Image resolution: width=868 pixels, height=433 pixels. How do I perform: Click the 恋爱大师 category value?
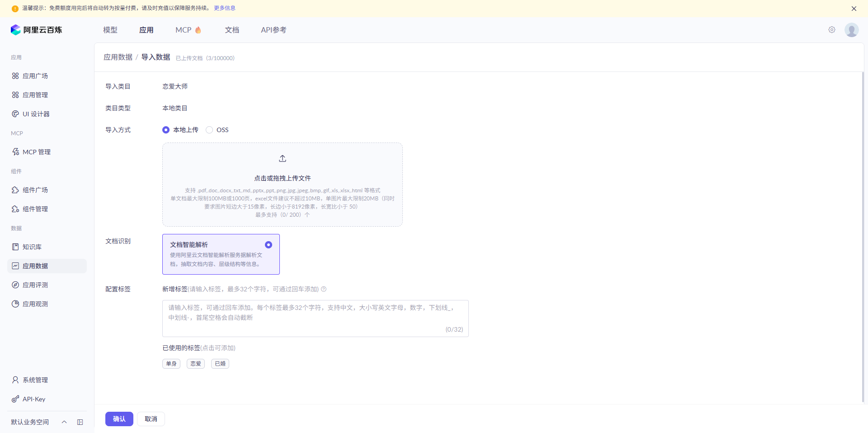(175, 86)
